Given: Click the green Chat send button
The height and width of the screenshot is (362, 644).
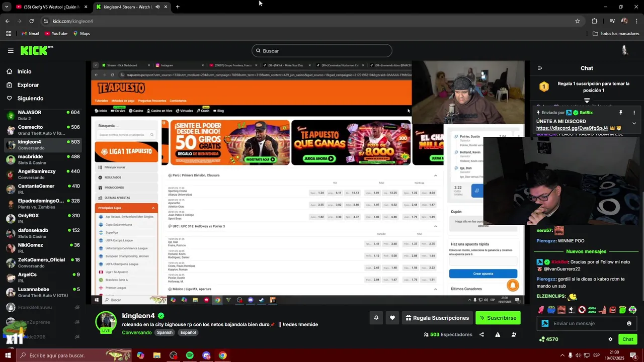Looking at the screenshot, I should click(x=627, y=339).
